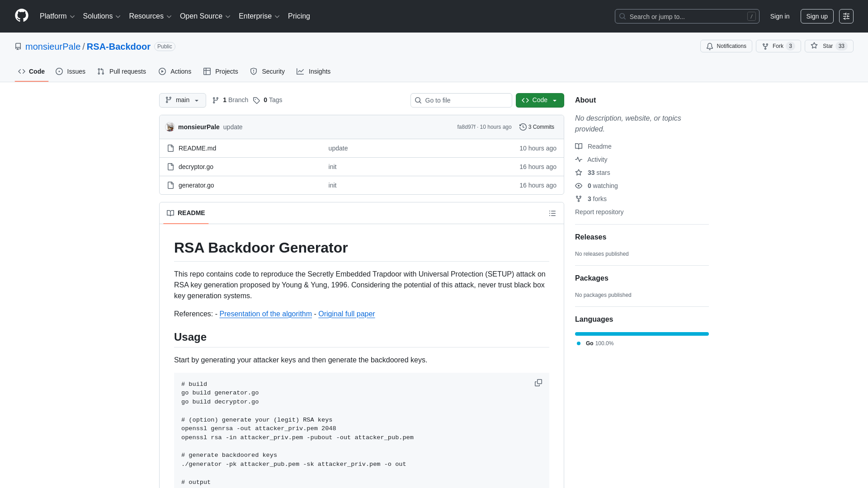
Task: Click Report repository in the sidebar
Action: tap(599, 212)
